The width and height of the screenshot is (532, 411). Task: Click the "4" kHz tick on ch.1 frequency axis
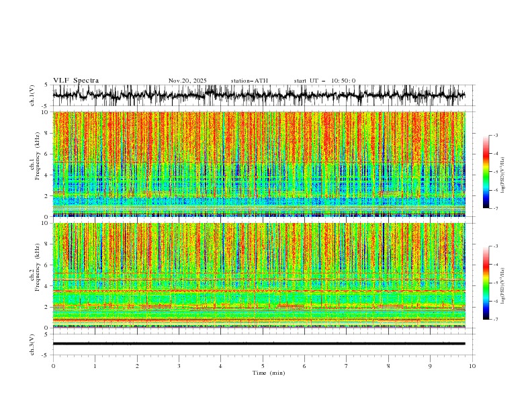[46, 175]
